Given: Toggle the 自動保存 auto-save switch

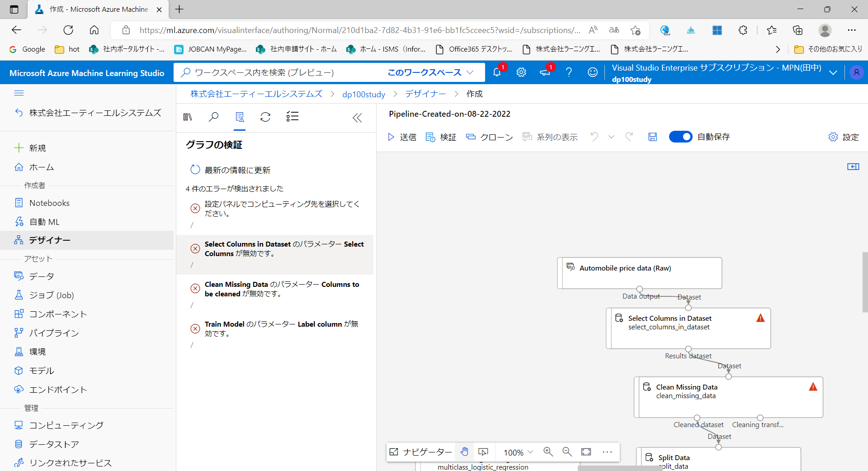Looking at the screenshot, I should point(680,137).
